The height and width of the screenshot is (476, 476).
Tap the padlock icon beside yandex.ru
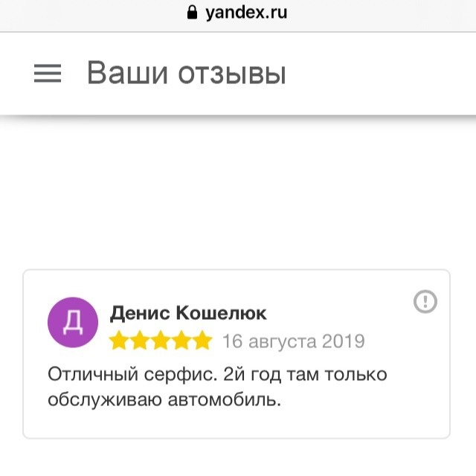[193, 13]
